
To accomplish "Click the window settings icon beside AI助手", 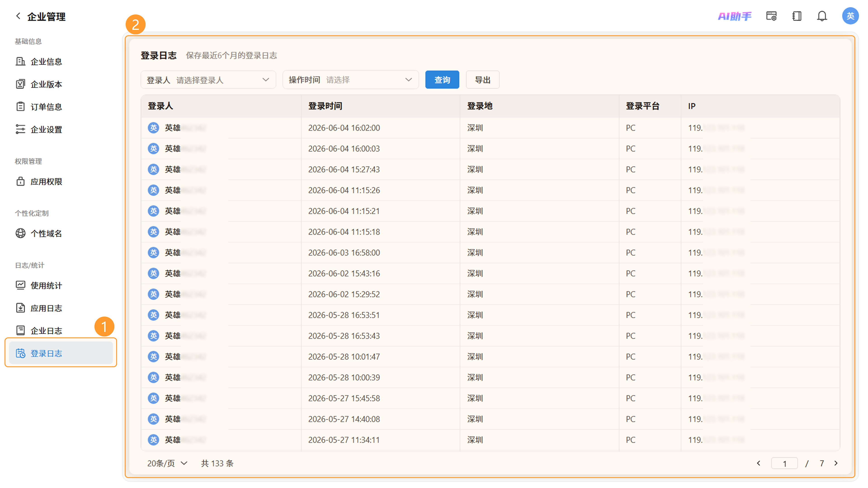I will pos(771,16).
